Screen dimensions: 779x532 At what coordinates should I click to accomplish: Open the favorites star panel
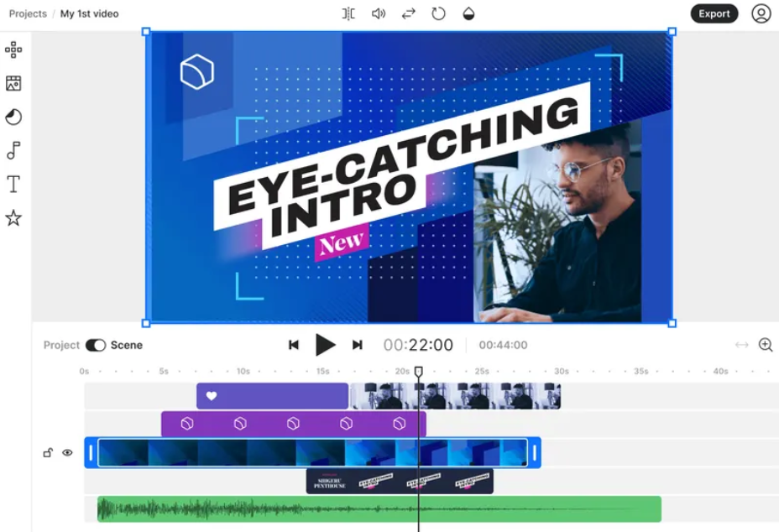(13, 218)
